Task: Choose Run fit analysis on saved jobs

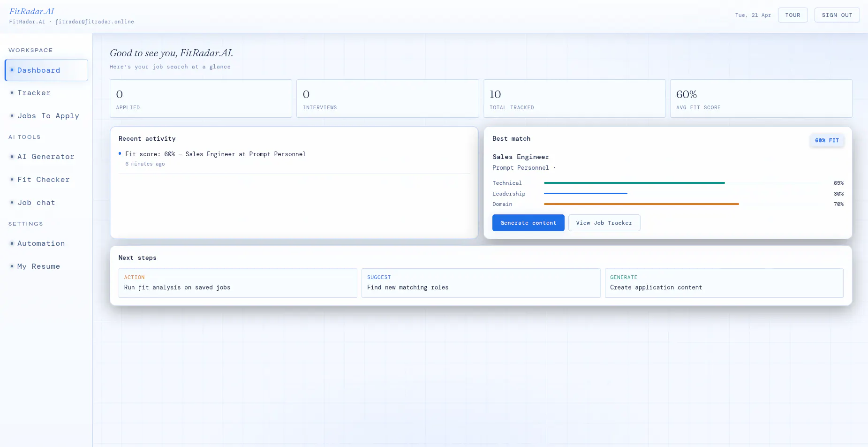Action: click(x=238, y=283)
